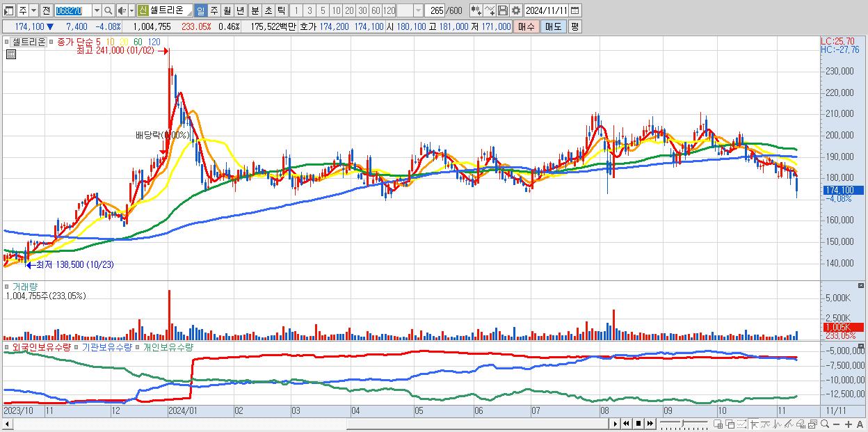Image resolution: width=868 pixels, height=432 pixels.
Task: Select interval 20 button
Action: [349, 10]
